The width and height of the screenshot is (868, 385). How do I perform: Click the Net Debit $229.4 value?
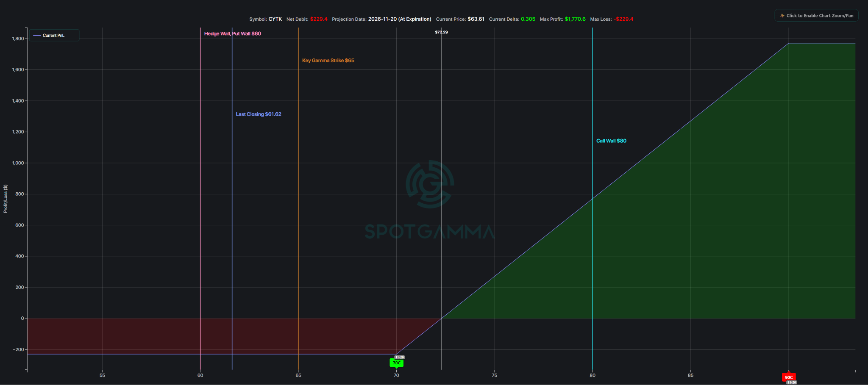[319, 19]
